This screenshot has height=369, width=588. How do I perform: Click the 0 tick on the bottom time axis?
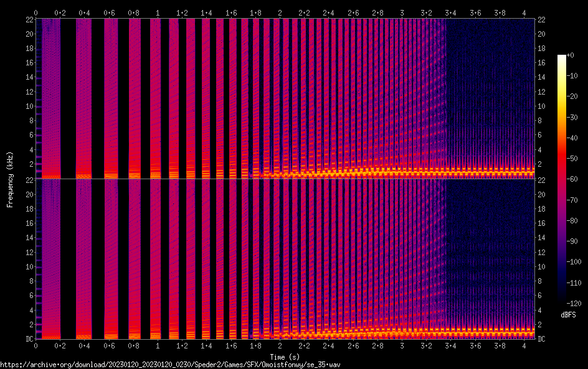coord(36,345)
